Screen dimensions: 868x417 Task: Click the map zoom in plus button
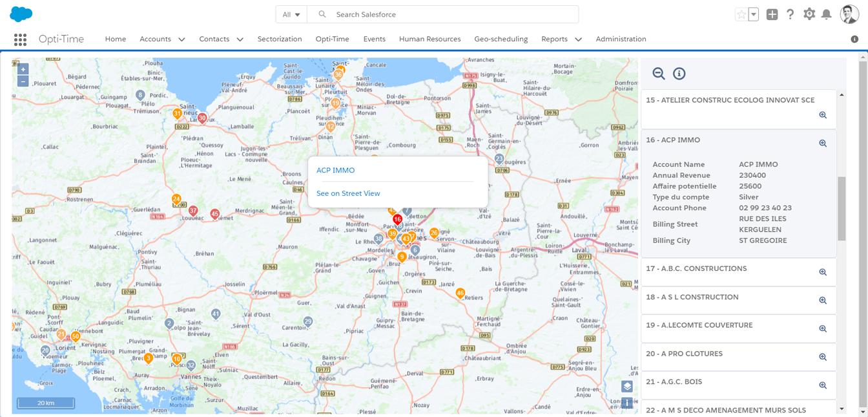[23, 69]
